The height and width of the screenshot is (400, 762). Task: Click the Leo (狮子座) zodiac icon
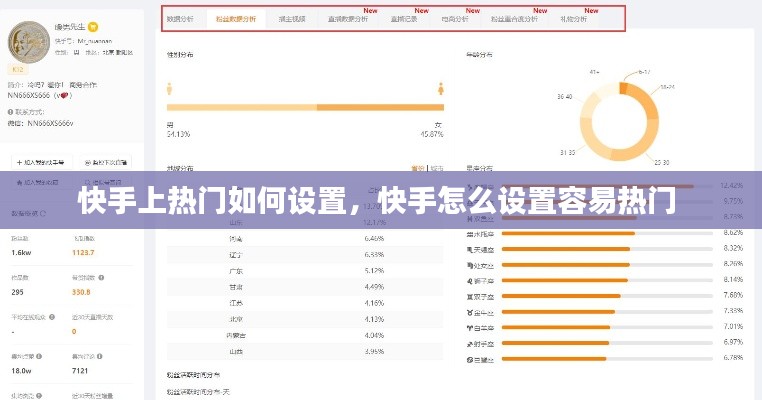[469, 280]
